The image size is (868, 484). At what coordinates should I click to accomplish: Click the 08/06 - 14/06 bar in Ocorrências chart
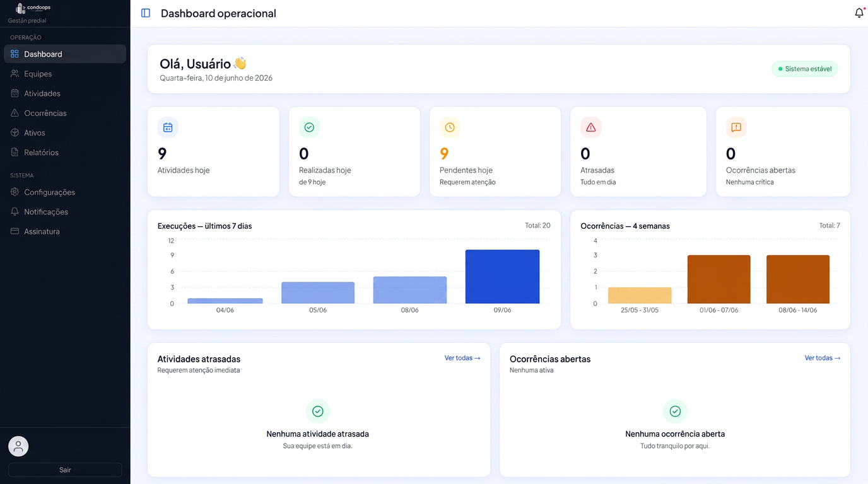pos(798,279)
